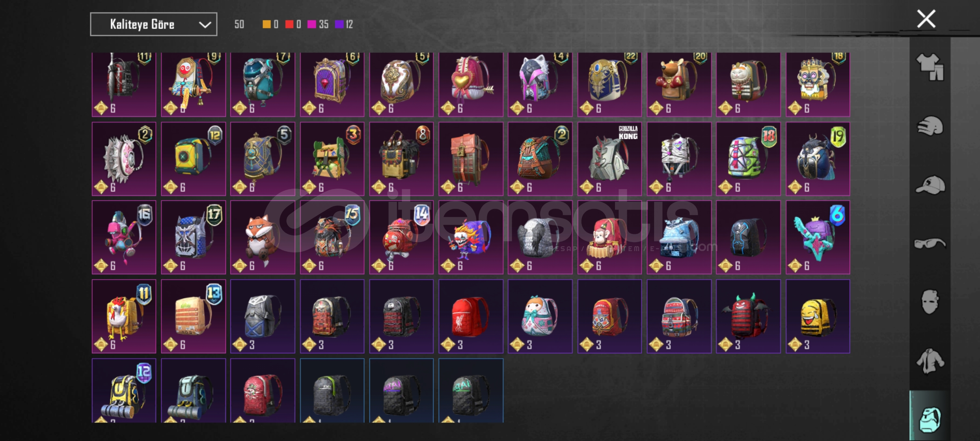Select the Godzilla Kong backpack thumbnail
Screen dimensions: 980x441
(x=609, y=158)
